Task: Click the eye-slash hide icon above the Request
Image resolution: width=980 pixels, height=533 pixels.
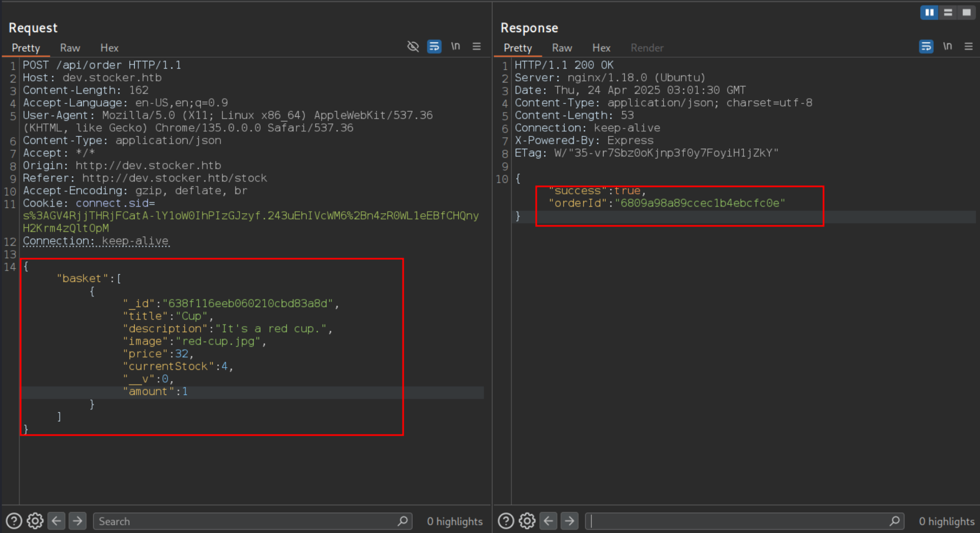Action: point(413,46)
